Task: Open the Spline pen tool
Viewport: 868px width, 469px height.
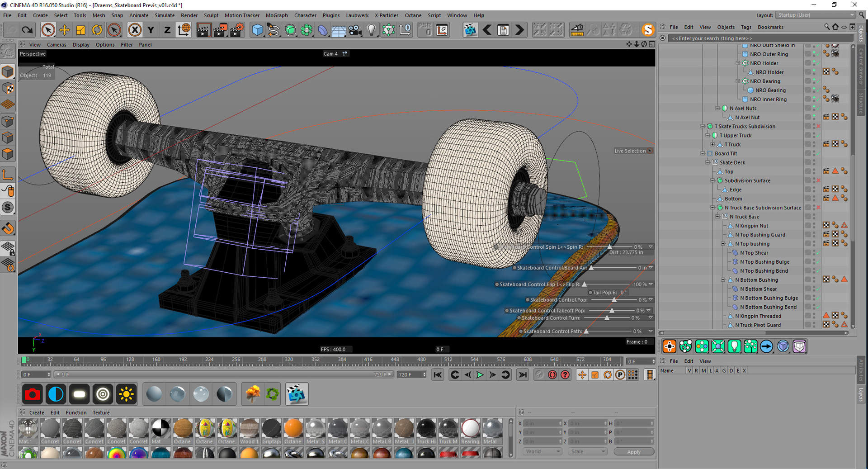Action: click(x=274, y=30)
